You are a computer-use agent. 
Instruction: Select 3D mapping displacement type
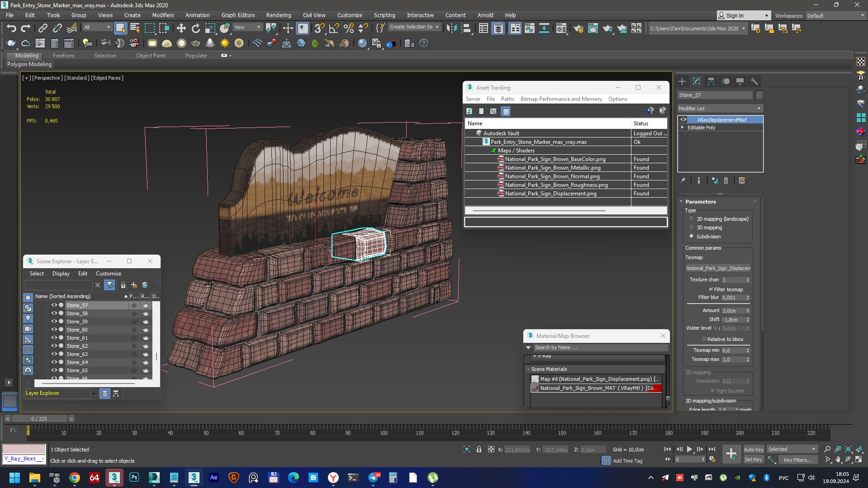tap(691, 227)
